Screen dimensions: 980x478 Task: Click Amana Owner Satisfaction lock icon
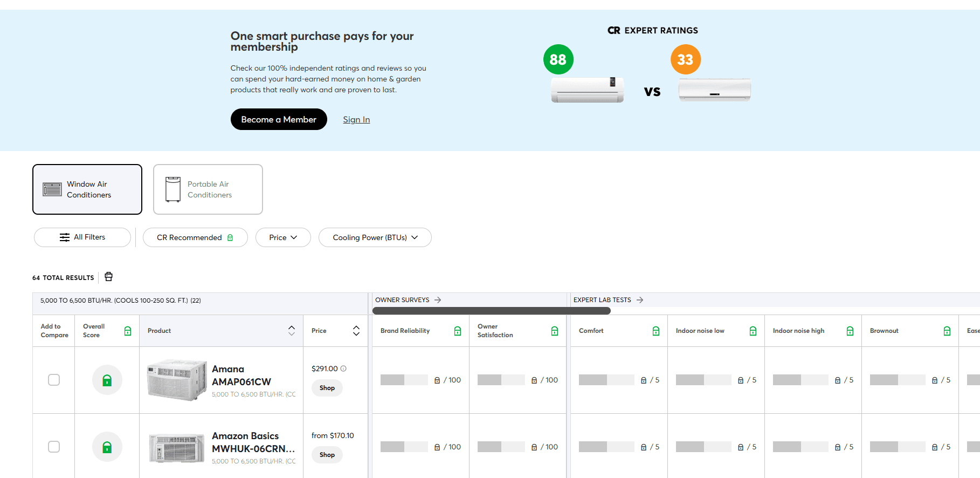coord(534,380)
